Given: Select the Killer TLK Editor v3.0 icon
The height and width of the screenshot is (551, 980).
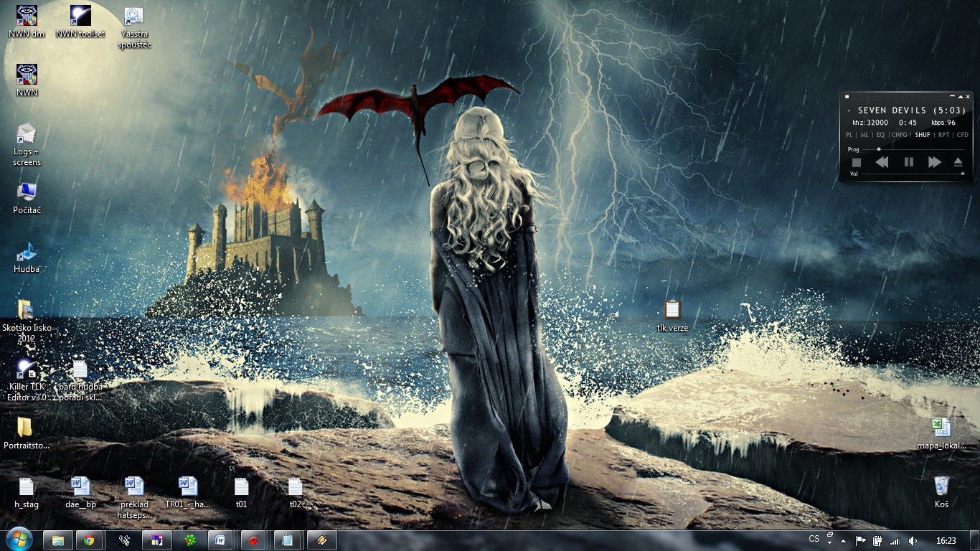Looking at the screenshot, I should (27, 370).
